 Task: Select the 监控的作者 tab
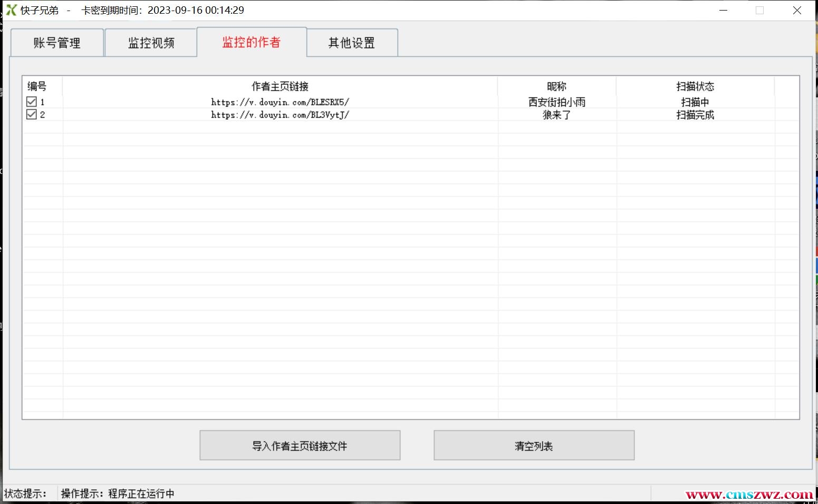coord(251,42)
